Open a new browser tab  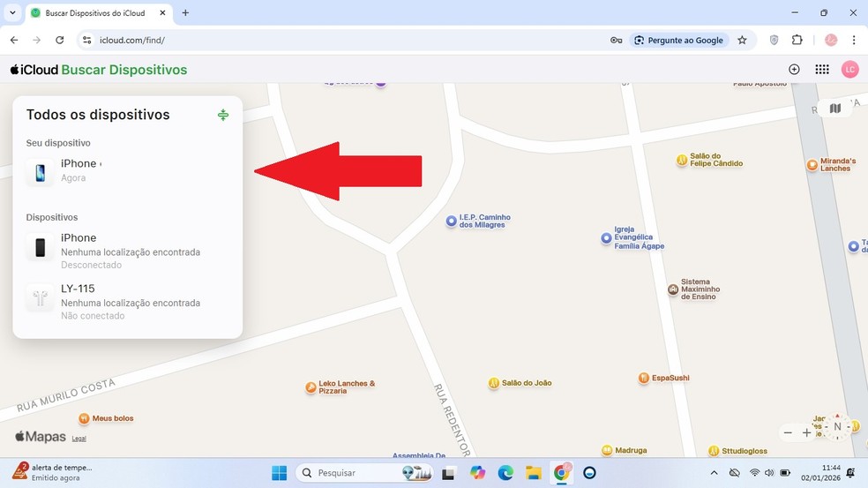pos(185,12)
